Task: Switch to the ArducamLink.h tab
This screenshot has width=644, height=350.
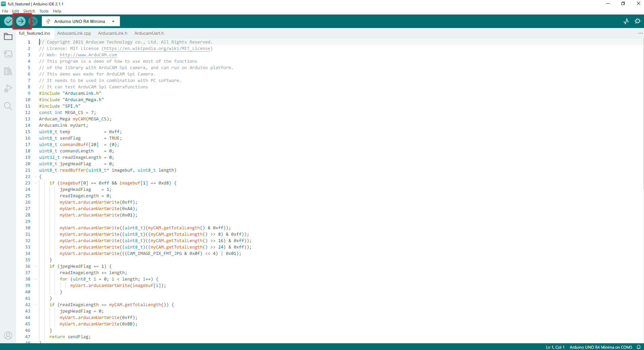Action: point(113,33)
